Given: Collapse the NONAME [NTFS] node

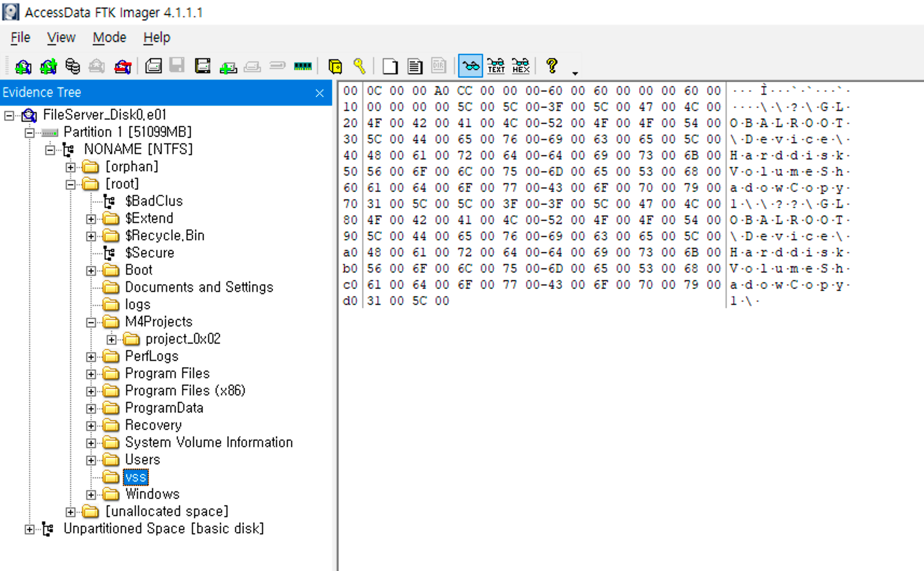Looking at the screenshot, I should pyautogui.click(x=50, y=150).
